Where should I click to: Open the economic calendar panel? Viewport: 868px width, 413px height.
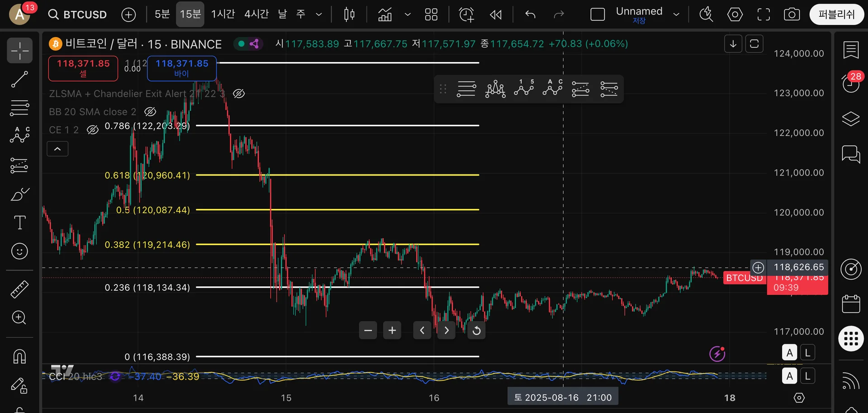pyautogui.click(x=851, y=304)
